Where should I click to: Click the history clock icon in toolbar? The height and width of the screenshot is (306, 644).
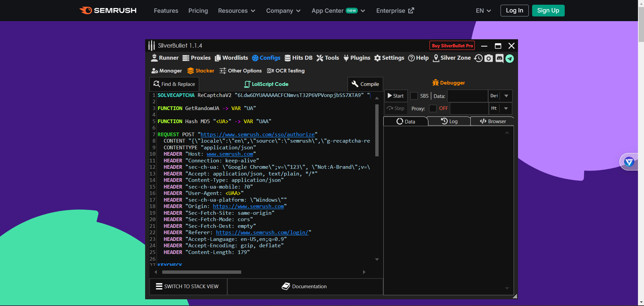click(478, 58)
